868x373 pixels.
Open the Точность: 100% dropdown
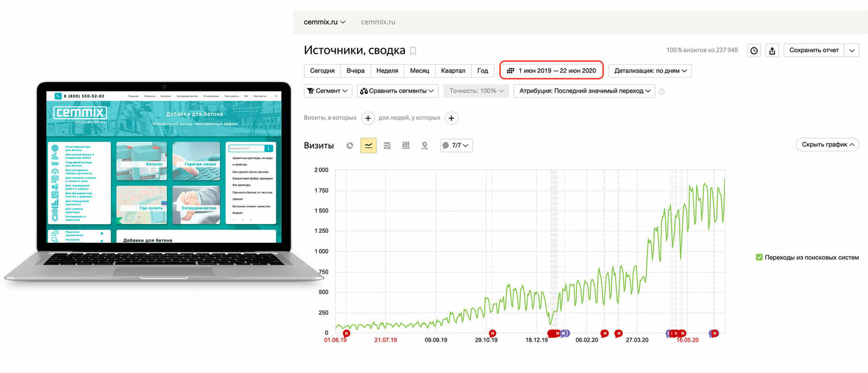click(x=476, y=91)
